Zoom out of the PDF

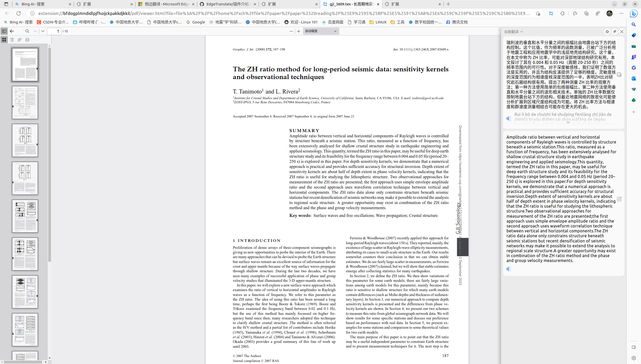(291, 31)
